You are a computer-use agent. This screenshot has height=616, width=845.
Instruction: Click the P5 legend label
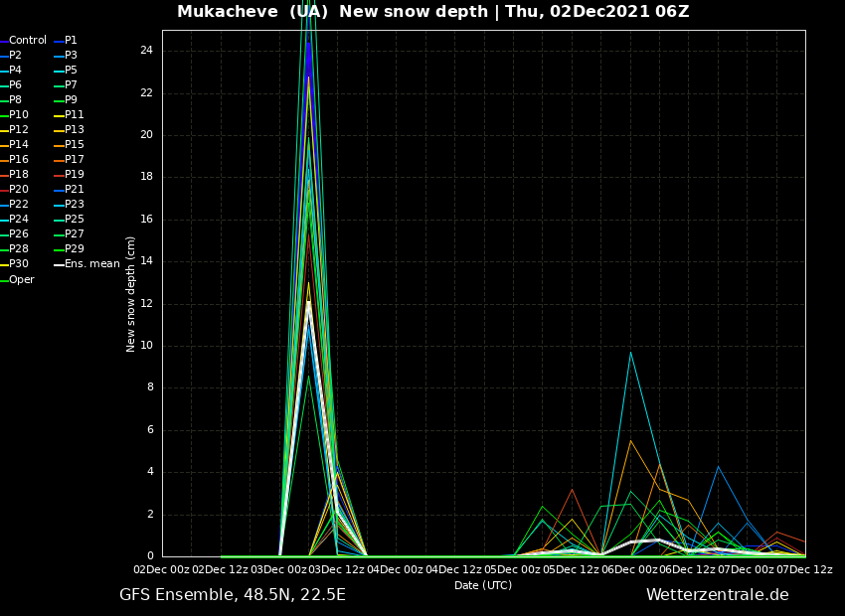tap(71, 71)
